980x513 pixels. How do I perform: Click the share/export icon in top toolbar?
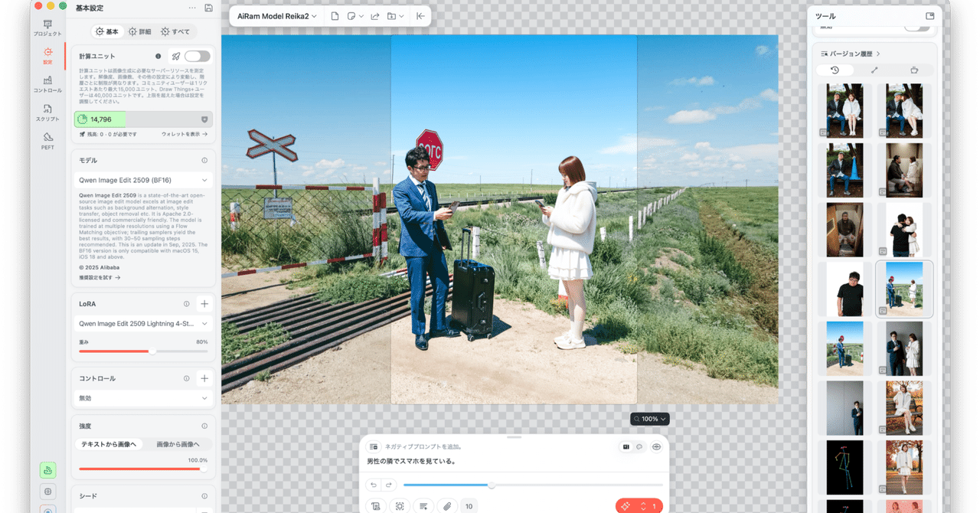click(x=374, y=16)
